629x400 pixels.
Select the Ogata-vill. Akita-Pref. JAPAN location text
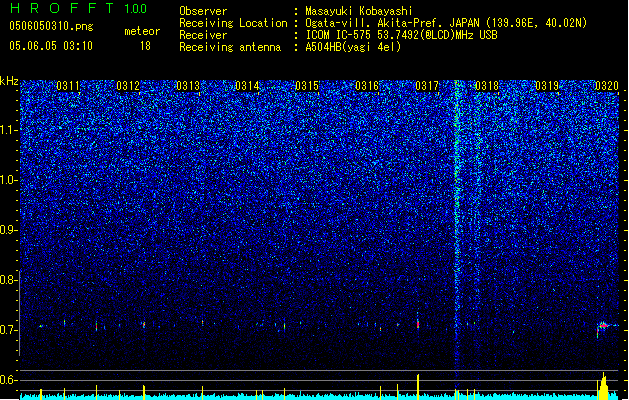446,23
